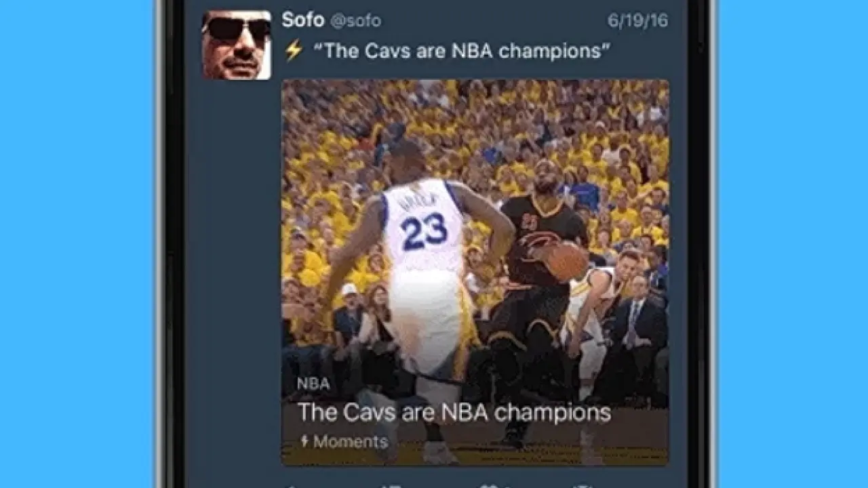Tap the share icon below the tweet
Image resolution: width=868 pixels, height=488 pixels.
pyautogui.click(x=585, y=485)
